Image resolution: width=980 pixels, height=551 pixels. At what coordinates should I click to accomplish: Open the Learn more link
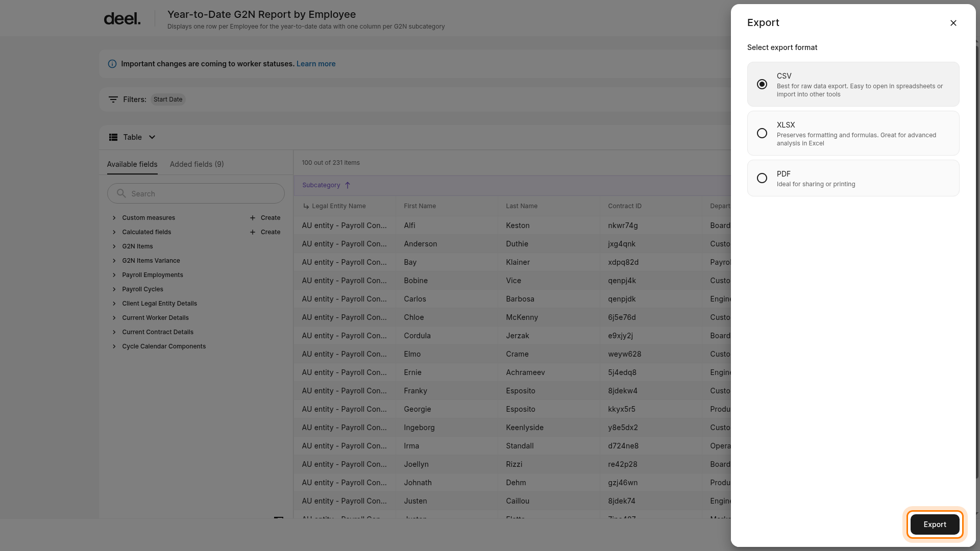(x=316, y=64)
